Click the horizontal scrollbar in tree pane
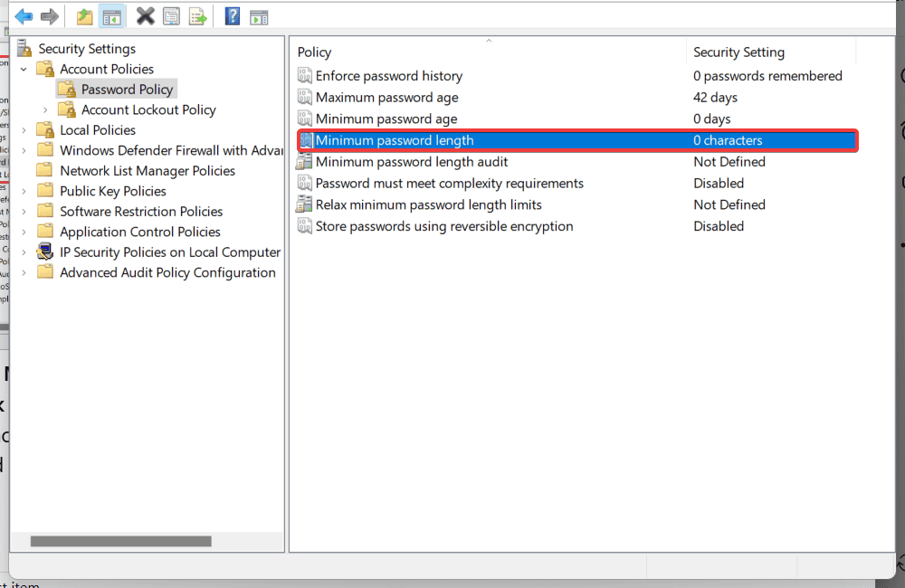This screenshot has height=588, width=905. tap(120, 541)
